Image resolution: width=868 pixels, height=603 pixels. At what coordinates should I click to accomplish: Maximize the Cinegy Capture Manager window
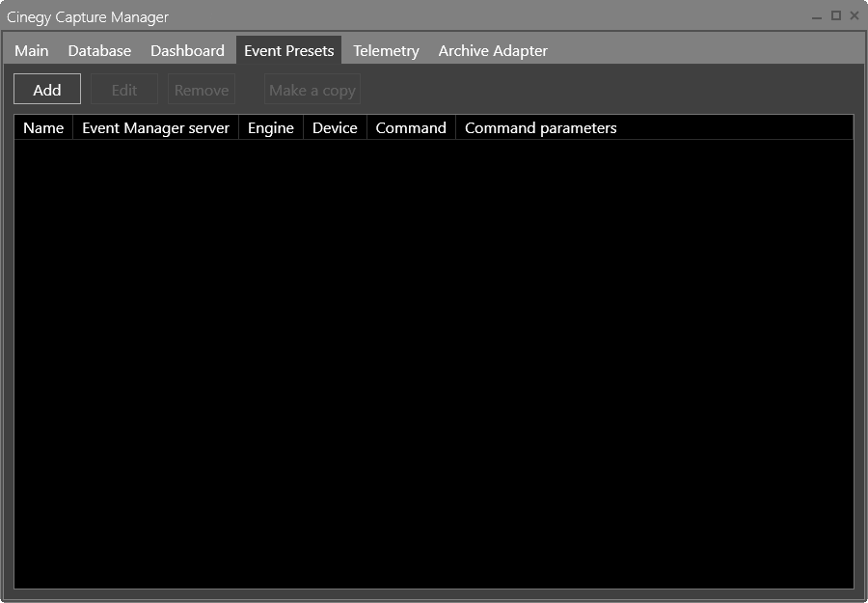(835, 16)
